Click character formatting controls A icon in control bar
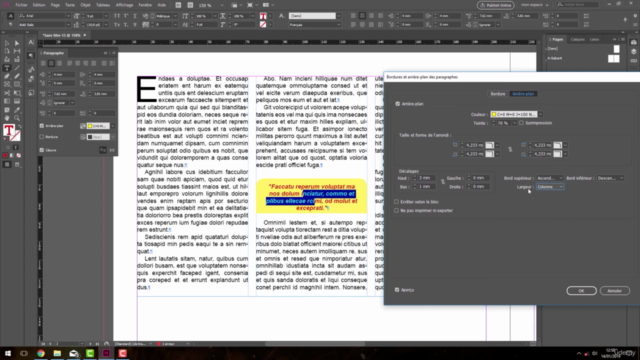Screen dimensions: 640x360 [x=11, y=16]
